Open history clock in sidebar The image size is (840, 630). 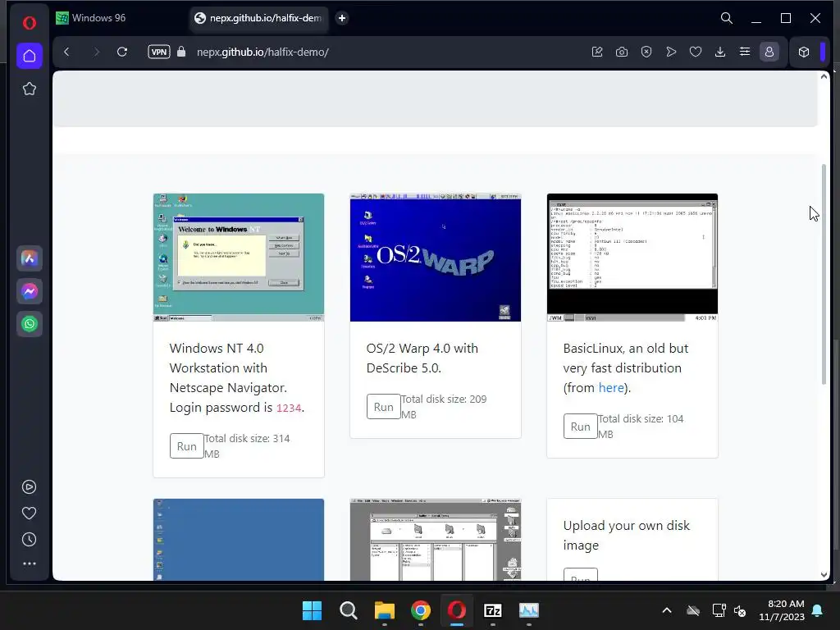click(x=29, y=540)
